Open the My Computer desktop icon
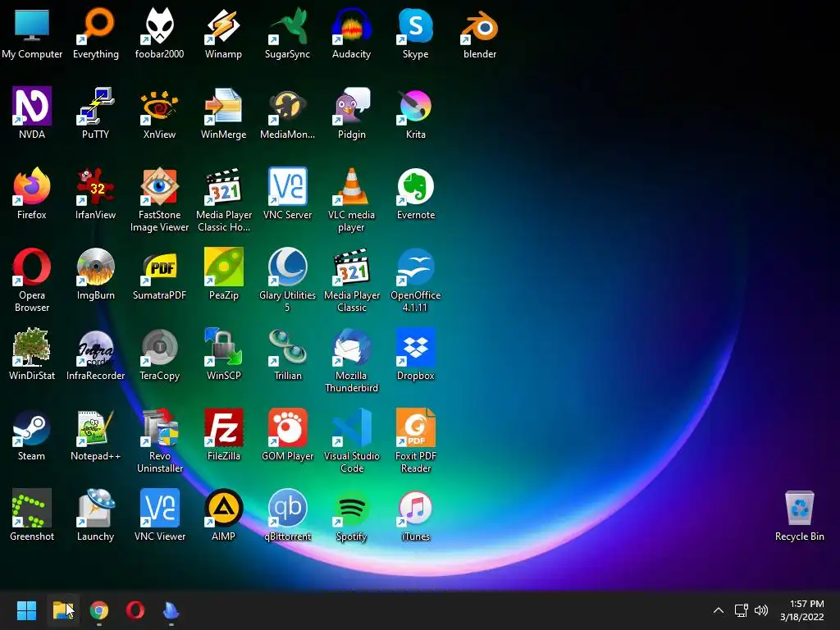This screenshot has width=840, height=630. pos(32,25)
